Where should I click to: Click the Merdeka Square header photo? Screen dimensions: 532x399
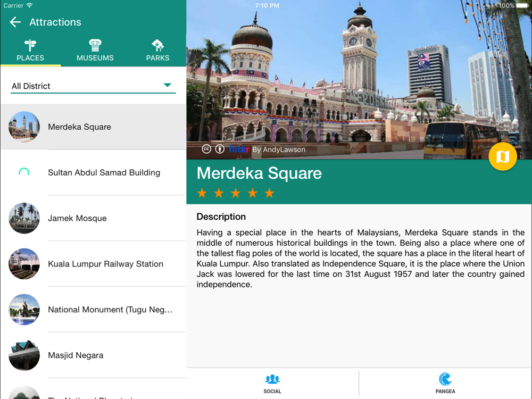pos(359,80)
